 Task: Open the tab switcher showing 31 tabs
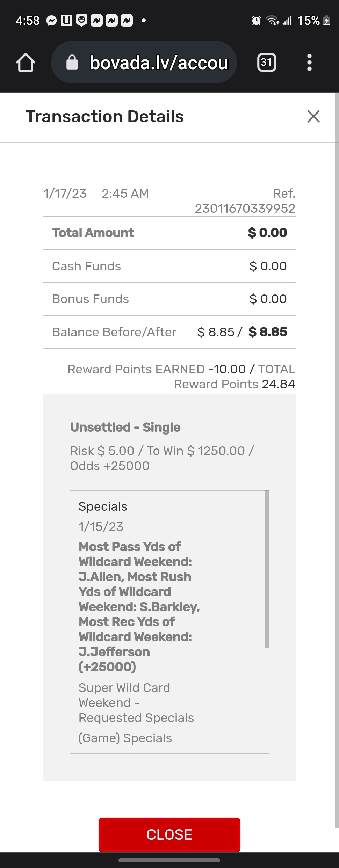pos(267,63)
